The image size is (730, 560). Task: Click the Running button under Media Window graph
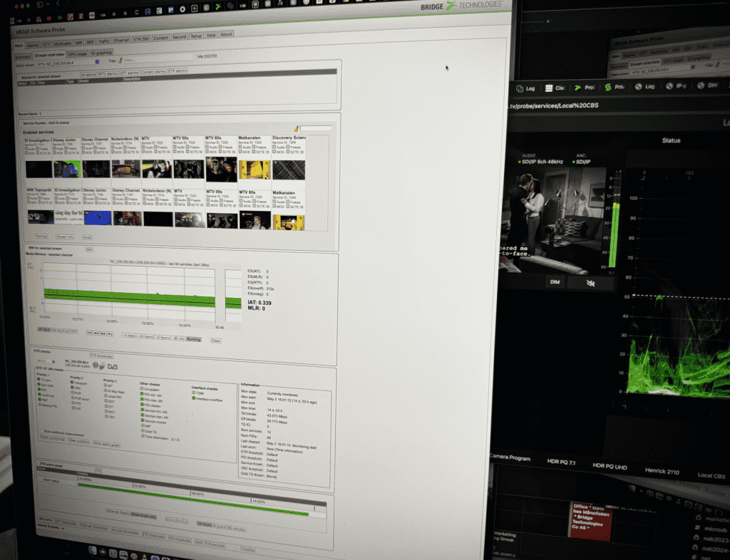[194, 339]
